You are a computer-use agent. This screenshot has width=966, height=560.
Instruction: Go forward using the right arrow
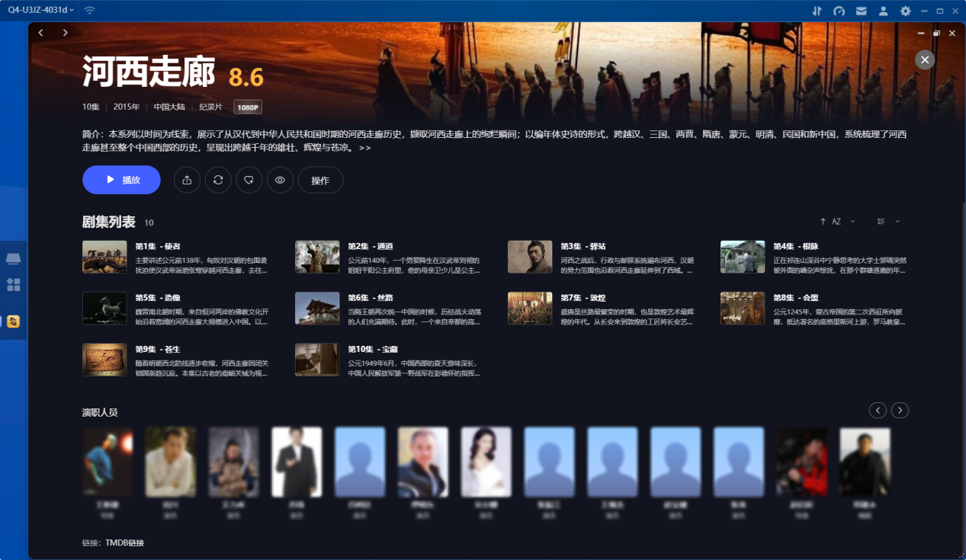pos(66,33)
